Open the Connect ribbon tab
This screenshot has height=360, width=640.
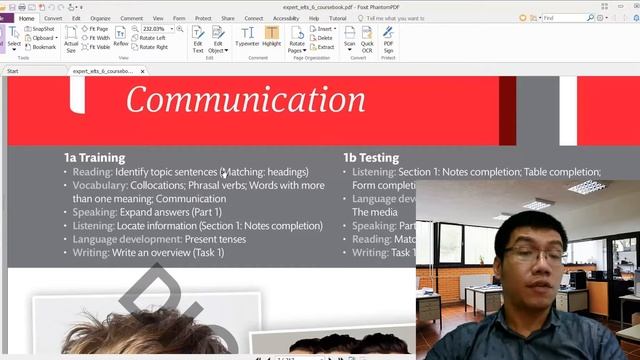[253, 18]
